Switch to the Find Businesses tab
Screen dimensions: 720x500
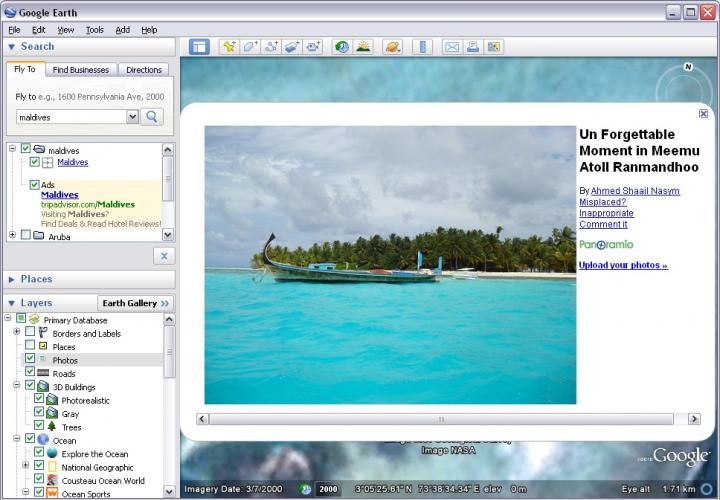tap(81, 70)
